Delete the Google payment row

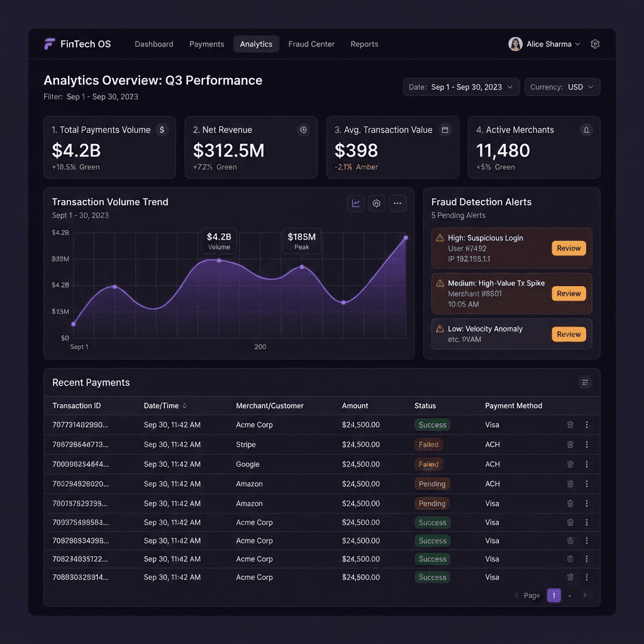(x=570, y=464)
